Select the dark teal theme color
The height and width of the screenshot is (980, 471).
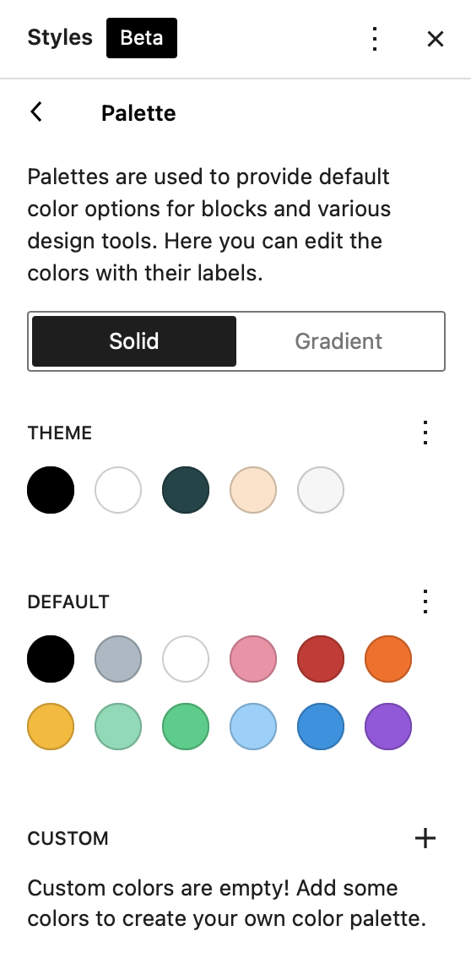tap(186, 490)
